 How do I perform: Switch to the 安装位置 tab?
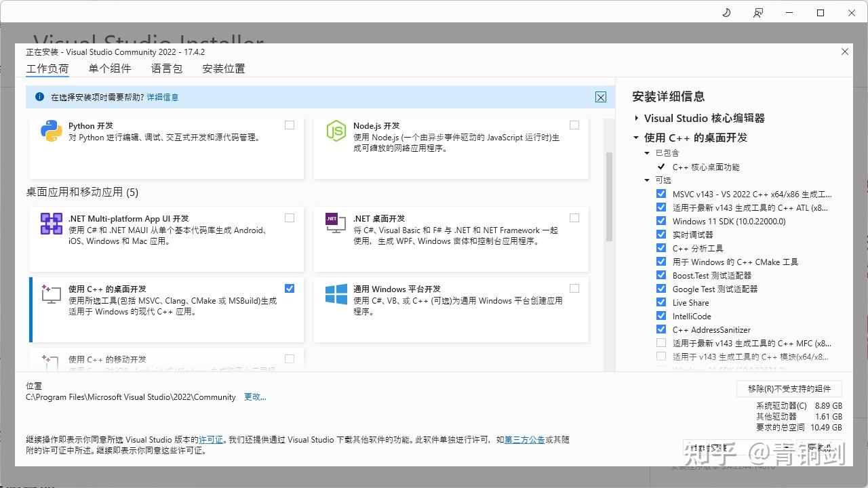tap(224, 68)
